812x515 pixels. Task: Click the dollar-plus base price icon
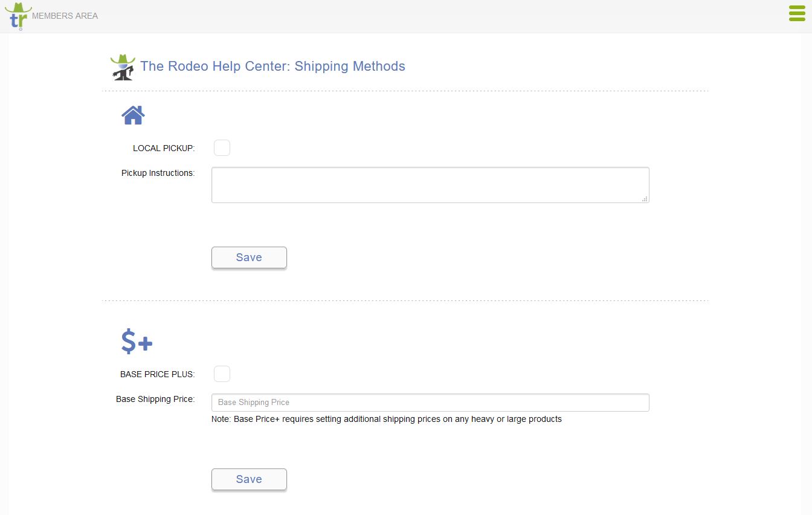pos(137,342)
